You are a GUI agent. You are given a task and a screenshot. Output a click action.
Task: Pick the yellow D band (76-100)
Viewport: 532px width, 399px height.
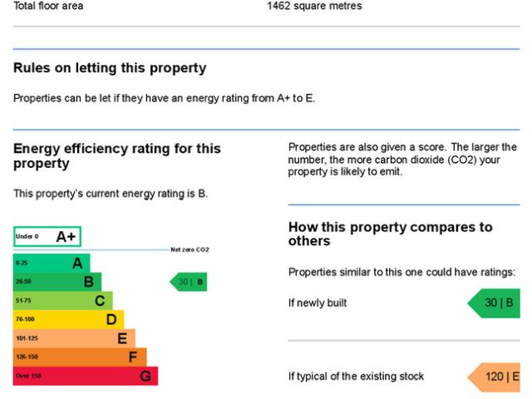pyautogui.click(x=68, y=319)
